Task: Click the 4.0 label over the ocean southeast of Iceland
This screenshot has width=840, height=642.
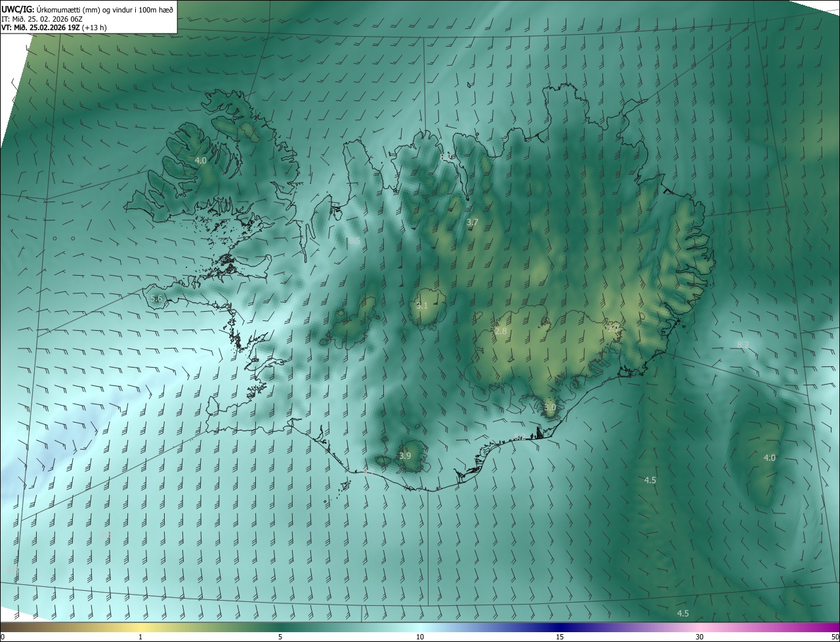Action: point(770,458)
